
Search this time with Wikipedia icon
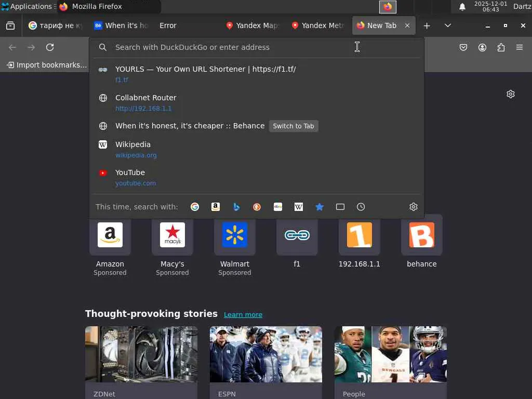299,207
